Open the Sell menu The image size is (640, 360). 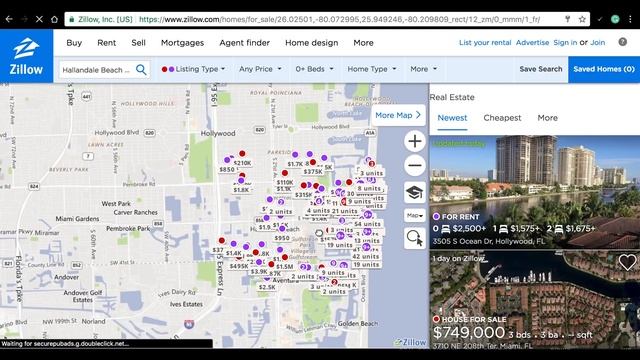[138, 42]
